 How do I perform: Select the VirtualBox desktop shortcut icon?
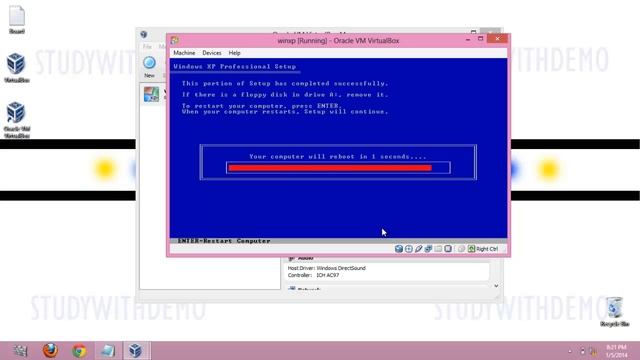(x=16, y=67)
